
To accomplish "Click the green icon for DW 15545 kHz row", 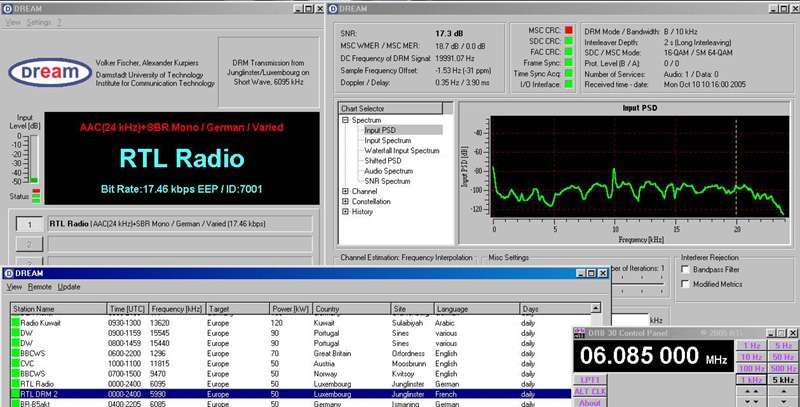I will tap(15, 333).
